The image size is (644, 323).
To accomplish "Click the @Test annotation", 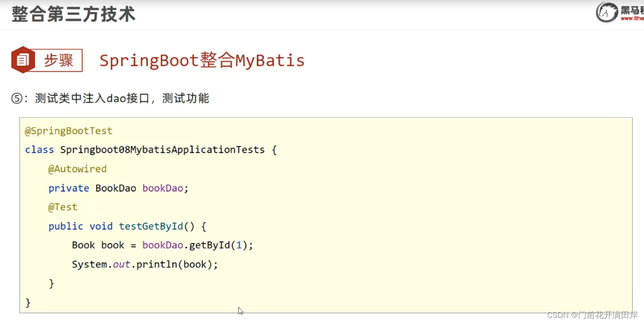I will pyautogui.click(x=63, y=207).
